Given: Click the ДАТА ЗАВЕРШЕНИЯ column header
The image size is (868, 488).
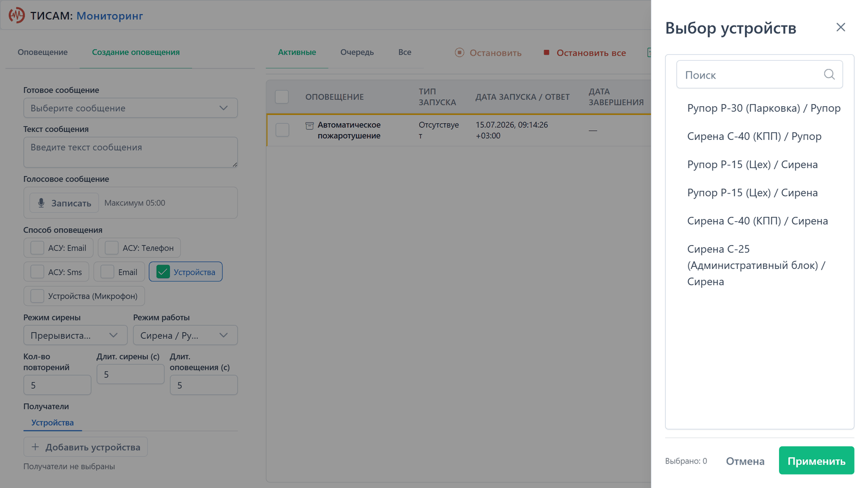Looking at the screenshot, I should point(616,97).
